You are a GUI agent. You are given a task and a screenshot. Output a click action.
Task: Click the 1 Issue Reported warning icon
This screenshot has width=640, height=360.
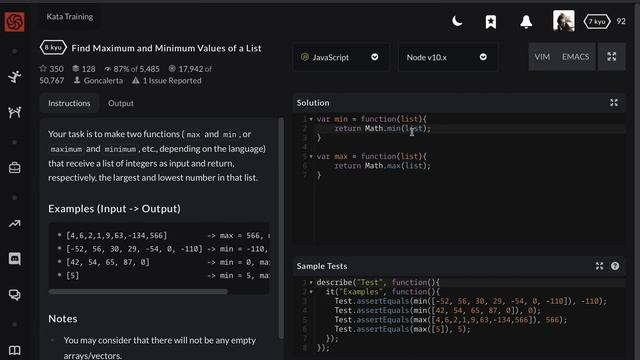click(136, 80)
